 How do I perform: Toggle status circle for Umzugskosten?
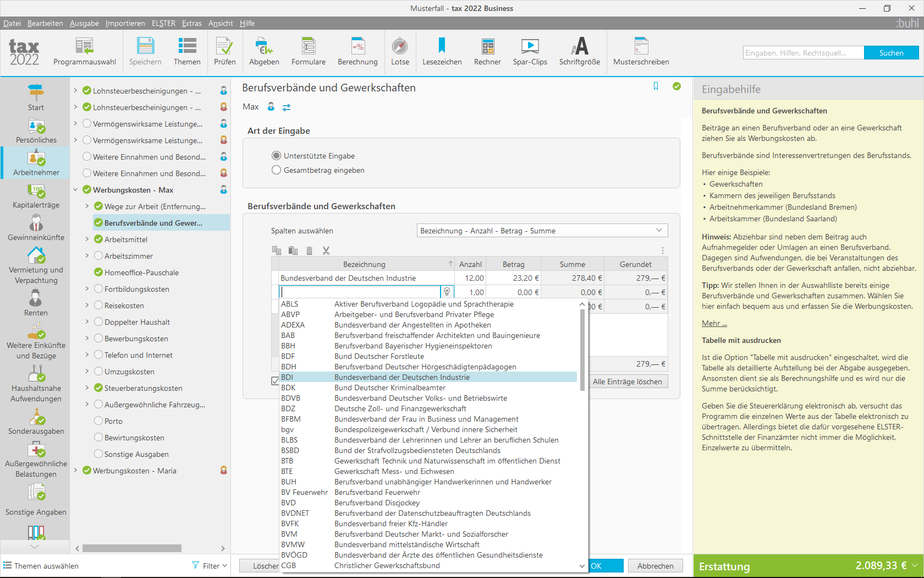98,371
